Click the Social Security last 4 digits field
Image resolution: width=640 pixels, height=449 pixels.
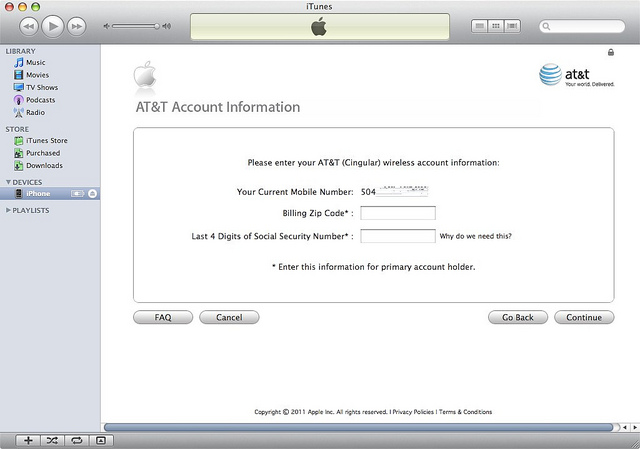coord(398,236)
